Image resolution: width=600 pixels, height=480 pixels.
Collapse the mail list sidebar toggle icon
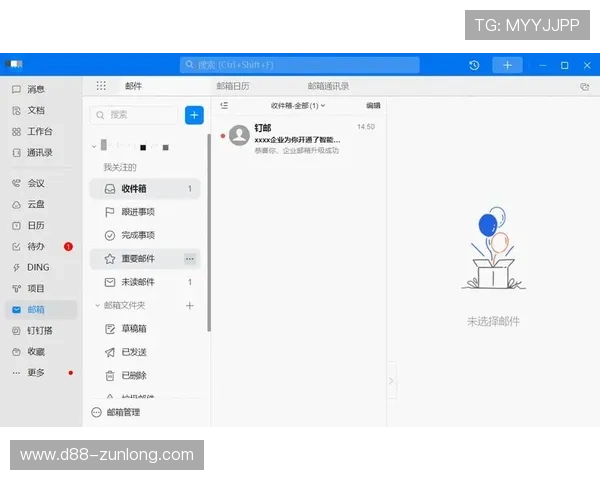[x=224, y=105]
